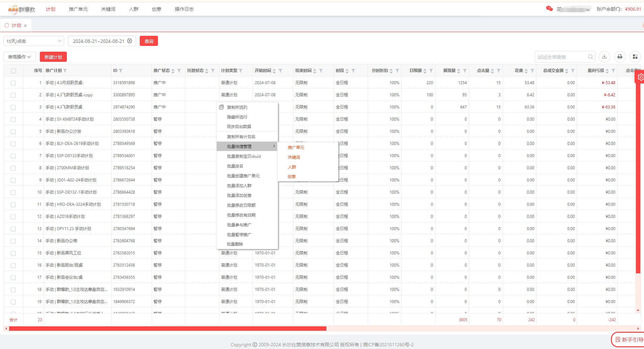
Task: Click the print table icon
Action: coord(620,57)
